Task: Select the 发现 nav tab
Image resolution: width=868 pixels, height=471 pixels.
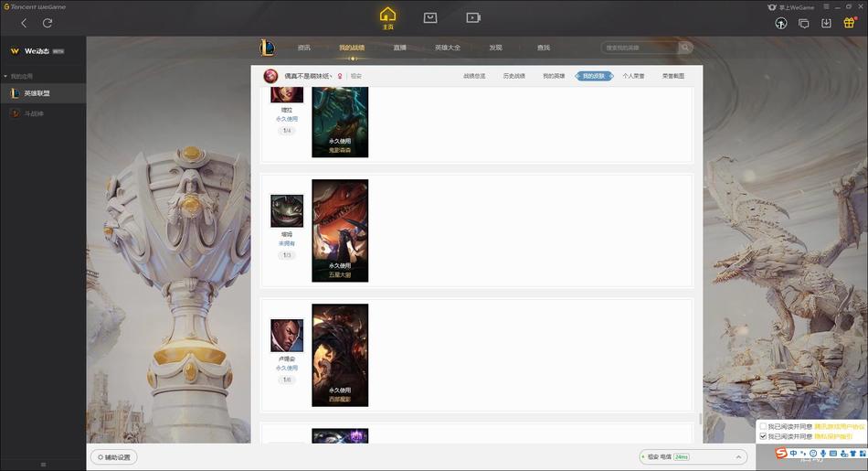Action: pyautogui.click(x=495, y=48)
